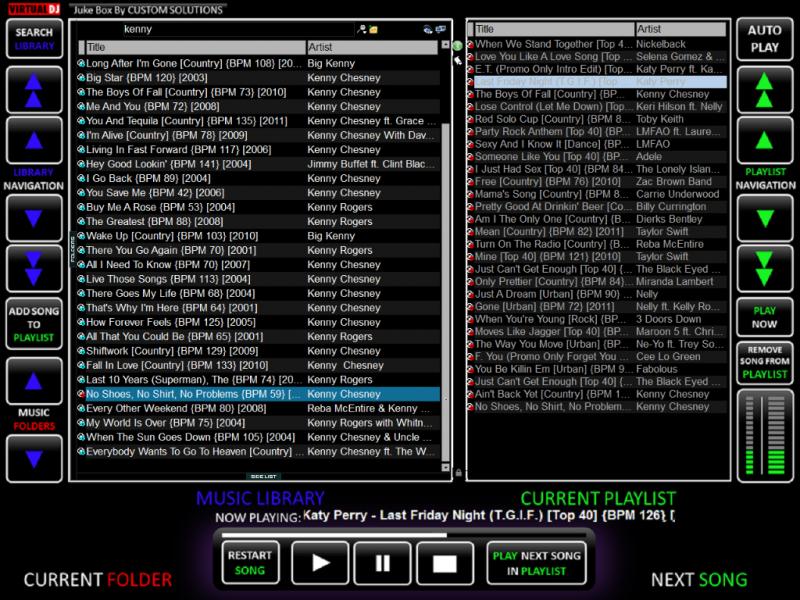This screenshot has height=600, width=800.
Task: Click the Pause transport button
Action: (382, 563)
